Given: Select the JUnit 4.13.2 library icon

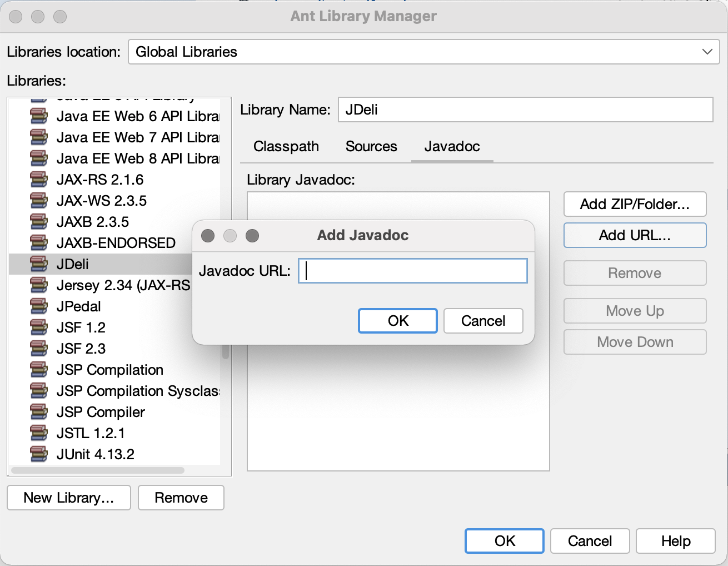Looking at the screenshot, I should (39, 454).
